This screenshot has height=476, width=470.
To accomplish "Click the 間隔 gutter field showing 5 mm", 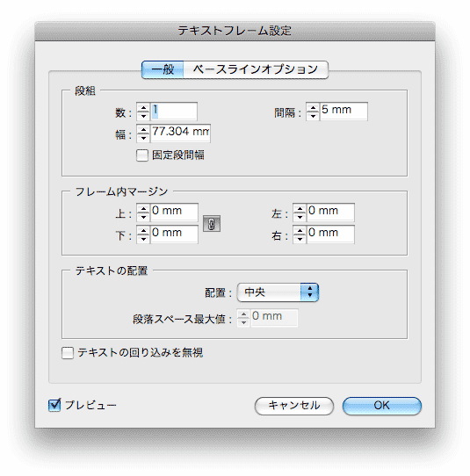I will [344, 112].
